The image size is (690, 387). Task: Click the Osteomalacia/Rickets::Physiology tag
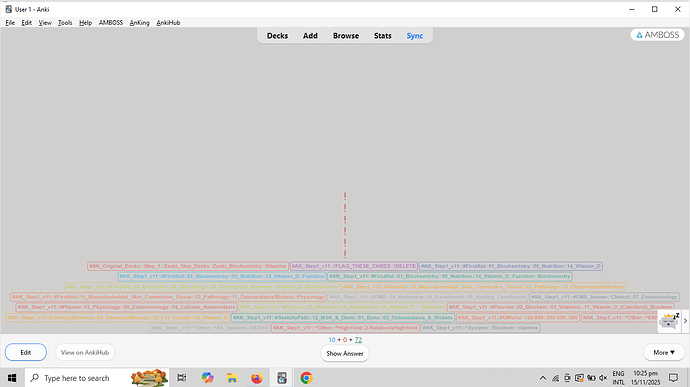point(168,297)
